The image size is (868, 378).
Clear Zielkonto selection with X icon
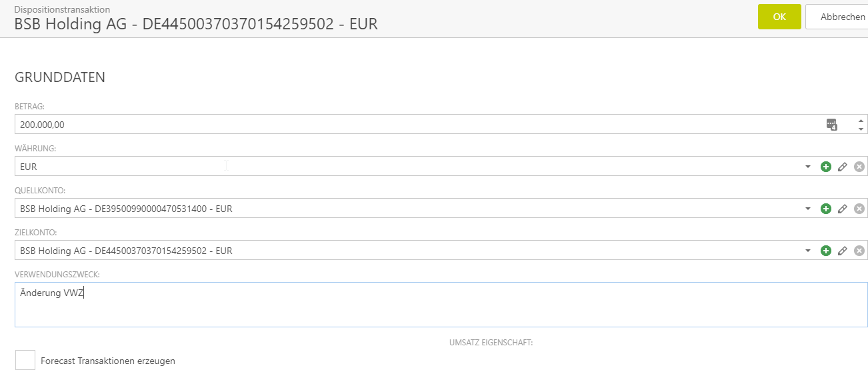tap(859, 251)
